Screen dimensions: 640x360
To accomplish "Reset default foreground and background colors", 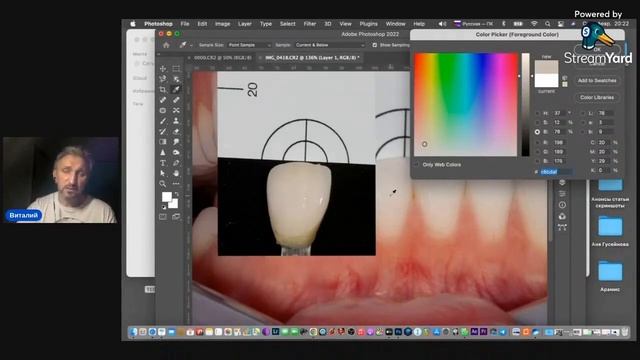I will tap(164, 207).
